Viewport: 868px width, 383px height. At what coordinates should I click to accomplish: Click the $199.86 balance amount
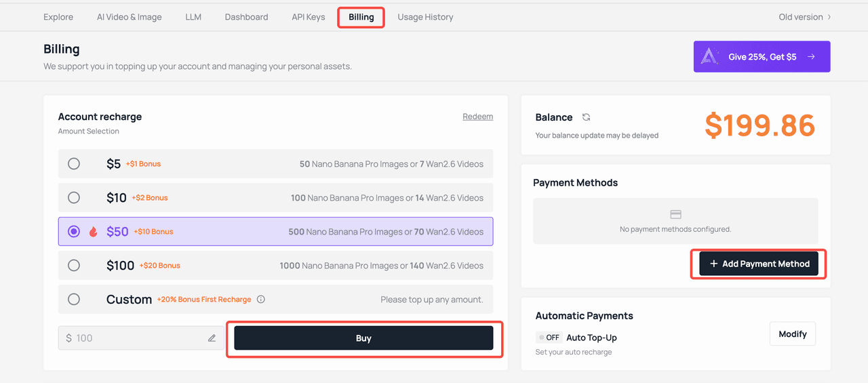click(x=759, y=125)
